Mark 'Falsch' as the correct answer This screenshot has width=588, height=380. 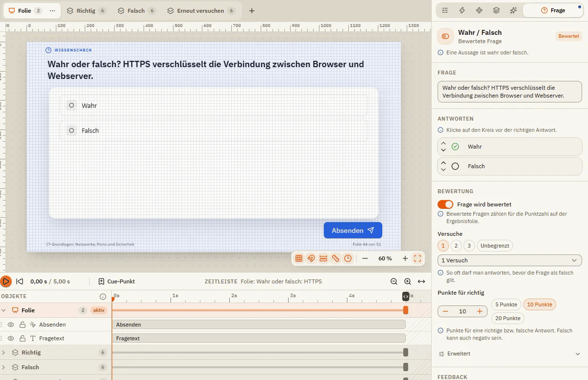[455, 166]
